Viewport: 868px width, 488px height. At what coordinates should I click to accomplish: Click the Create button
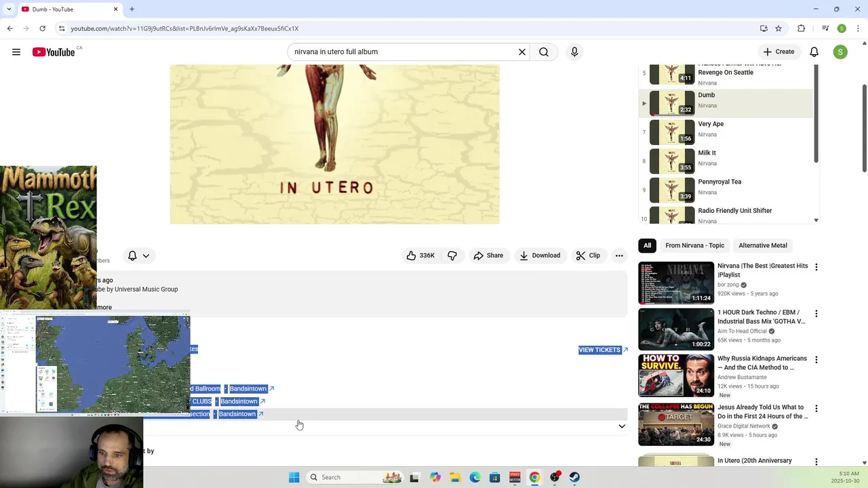point(778,52)
